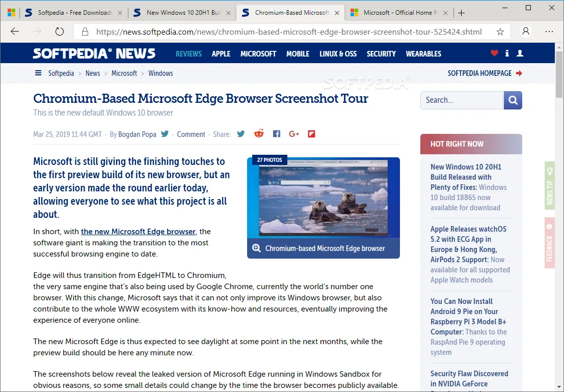The image size is (564, 392).
Task: Close the Microsoft Official Home Page tab
Action: pos(445,13)
